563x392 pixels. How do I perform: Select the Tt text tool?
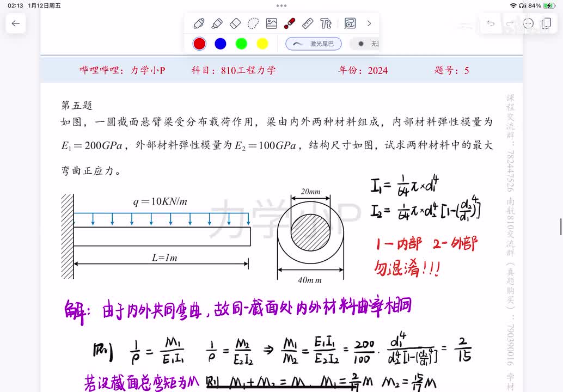pyautogui.click(x=326, y=24)
